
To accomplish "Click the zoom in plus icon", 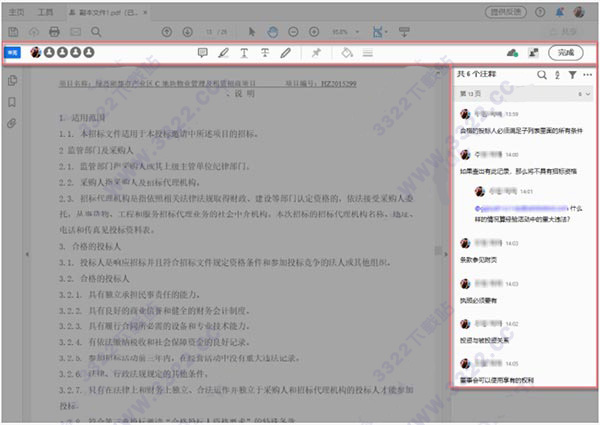I will coord(314,32).
